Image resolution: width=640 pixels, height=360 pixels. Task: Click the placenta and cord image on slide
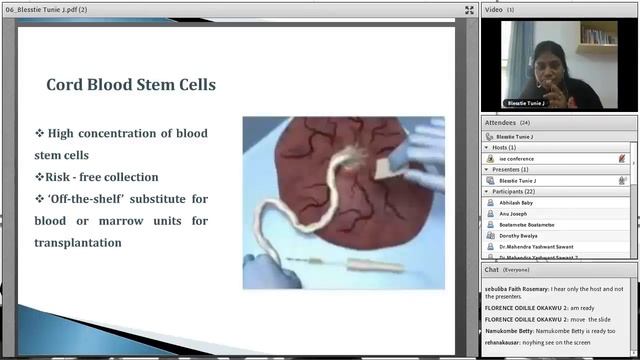click(x=344, y=203)
